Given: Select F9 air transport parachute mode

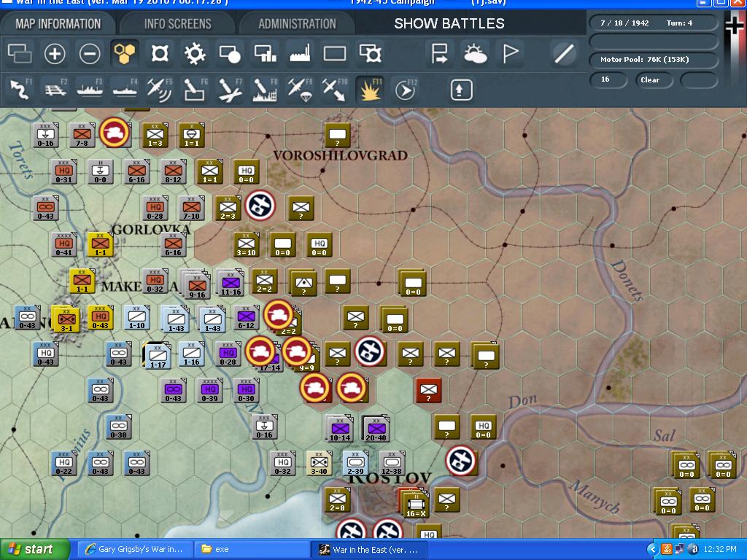Looking at the screenshot, I should tap(300, 89).
